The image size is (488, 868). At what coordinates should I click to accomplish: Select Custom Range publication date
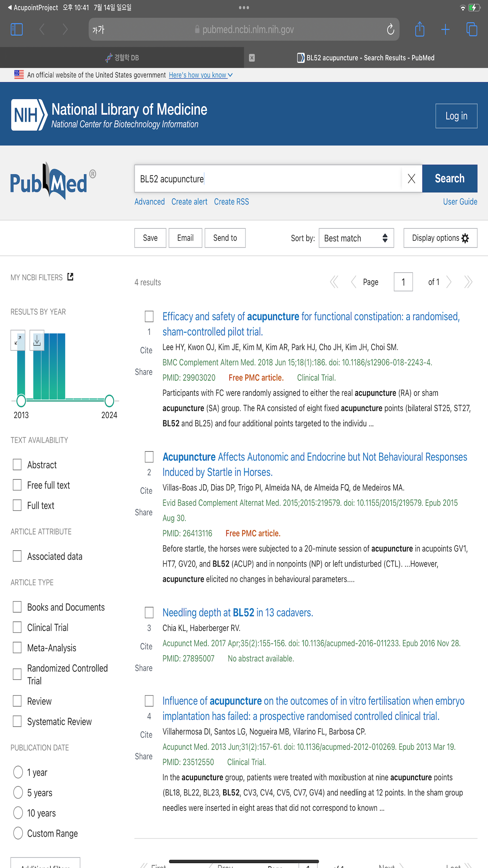pyautogui.click(x=18, y=833)
